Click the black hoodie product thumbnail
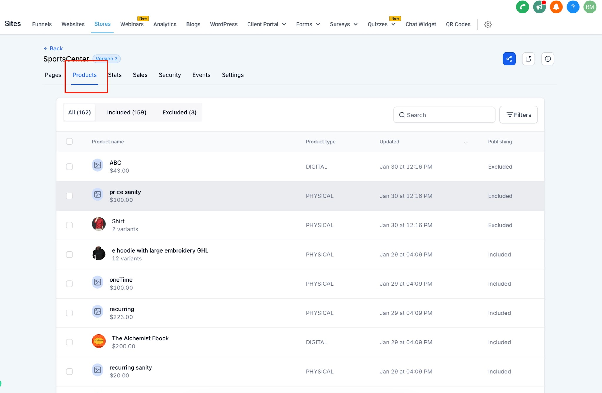 pyautogui.click(x=99, y=253)
